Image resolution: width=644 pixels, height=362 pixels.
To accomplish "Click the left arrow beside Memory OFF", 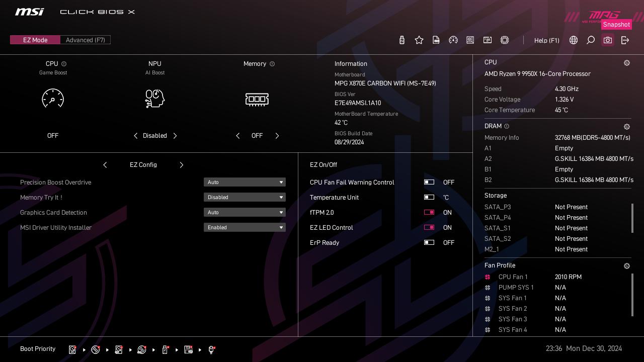I will coord(238,136).
